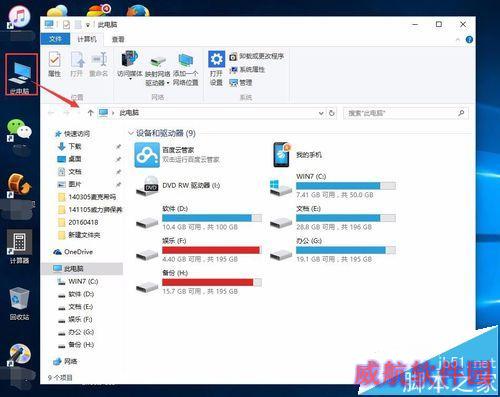Select OneDrive in navigation pane
The height and width of the screenshot is (397, 500).
pyautogui.click(x=73, y=252)
